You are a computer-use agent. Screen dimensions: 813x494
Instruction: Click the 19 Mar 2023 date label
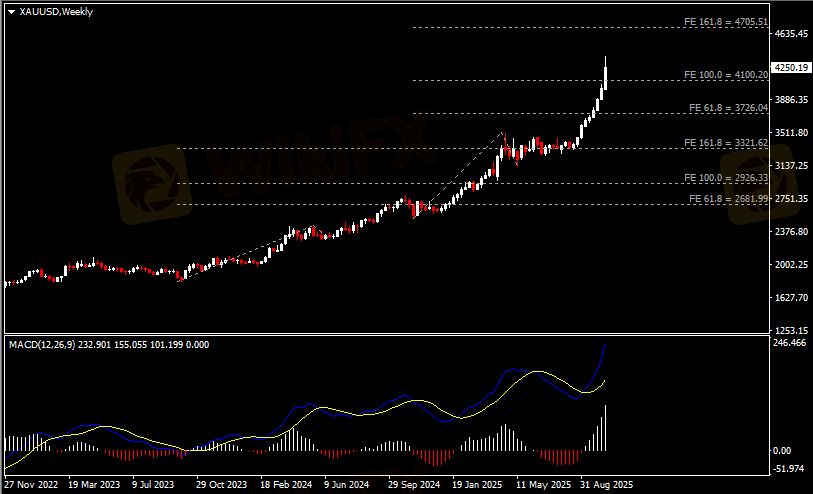(x=94, y=485)
